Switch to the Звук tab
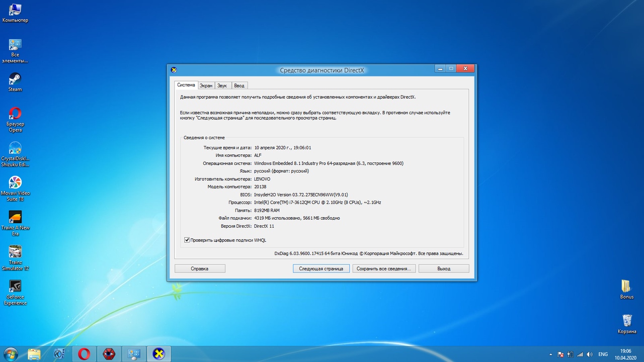Image resolution: width=644 pixels, height=362 pixels. [x=222, y=85]
